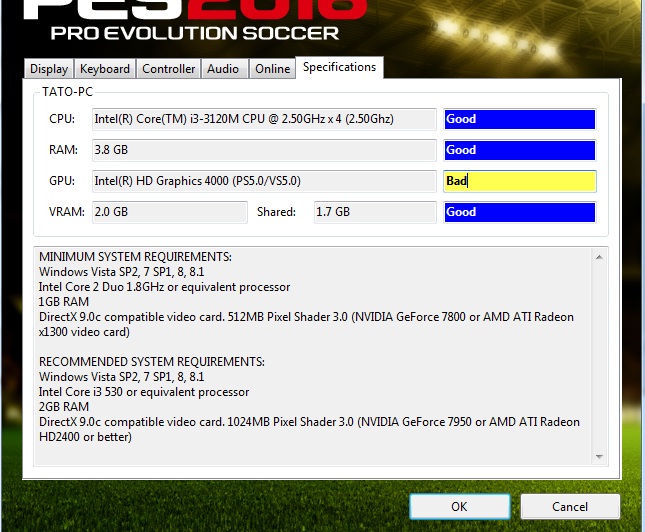Switch to the Display tab

click(x=49, y=69)
